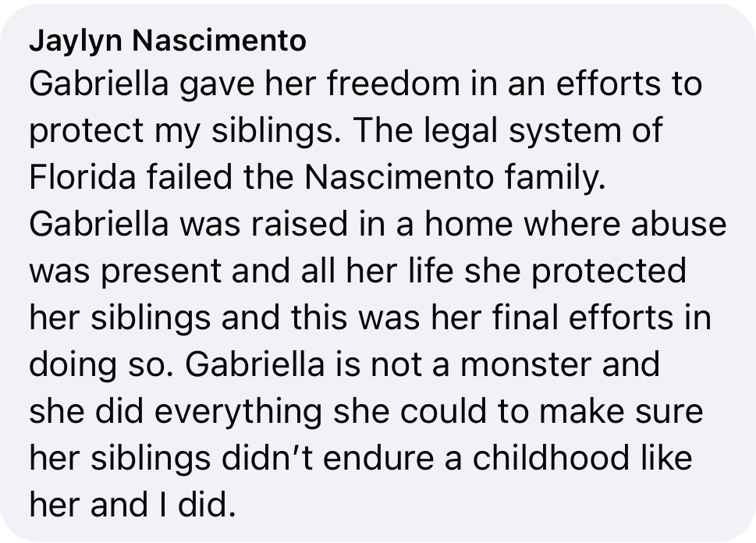Click the first line starting "Gabriella gave her freedom"

coord(365,84)
